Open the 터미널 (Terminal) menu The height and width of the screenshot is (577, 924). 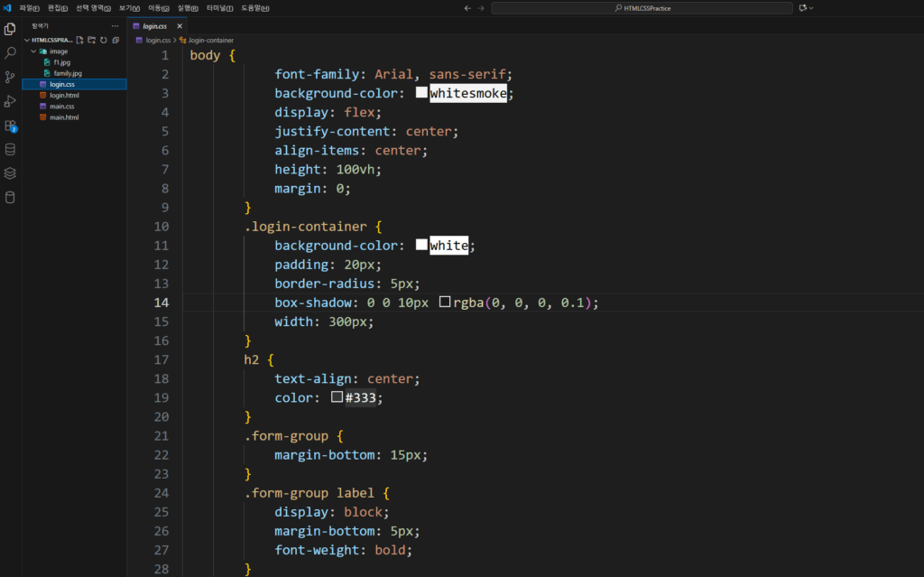[x=218, y=8]
